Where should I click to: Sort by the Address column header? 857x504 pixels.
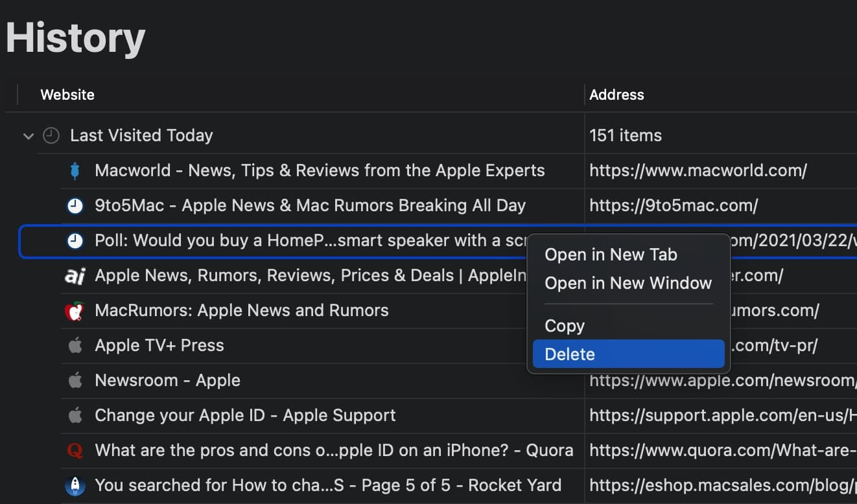616,95
